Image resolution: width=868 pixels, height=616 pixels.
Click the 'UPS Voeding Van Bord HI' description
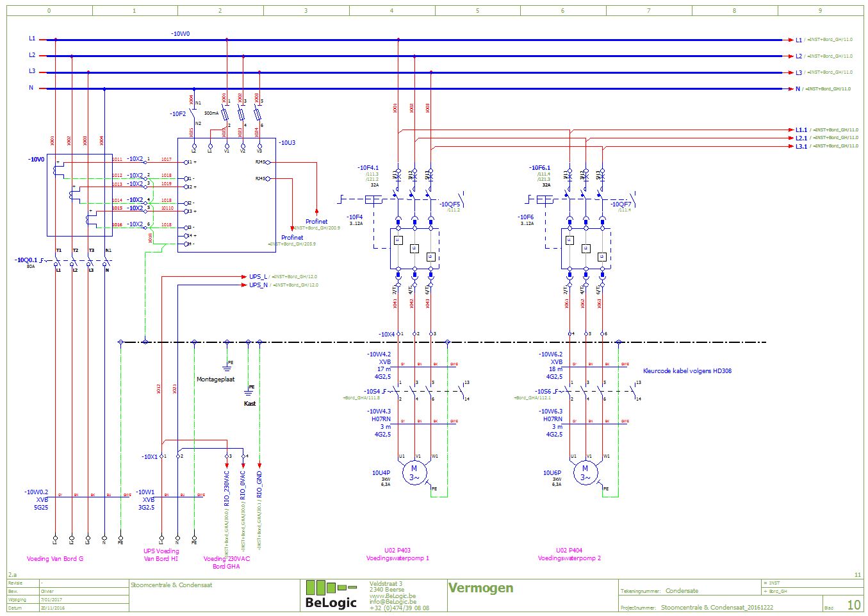click(161, 555)
